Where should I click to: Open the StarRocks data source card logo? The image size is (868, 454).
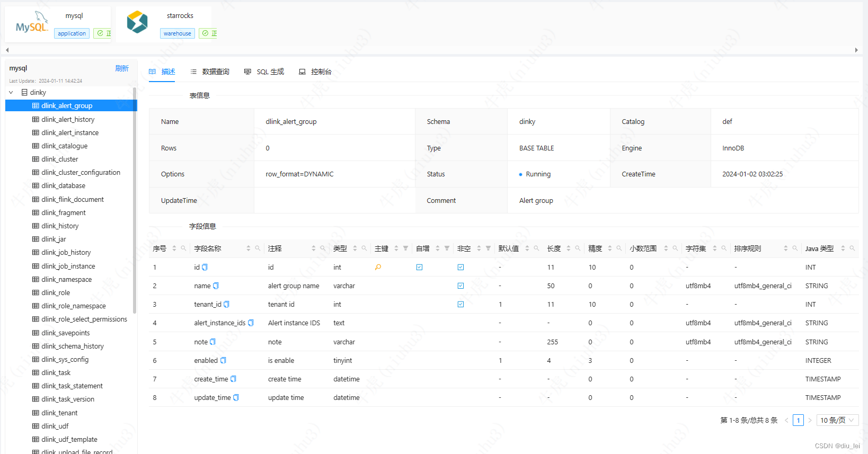point(137,22)
